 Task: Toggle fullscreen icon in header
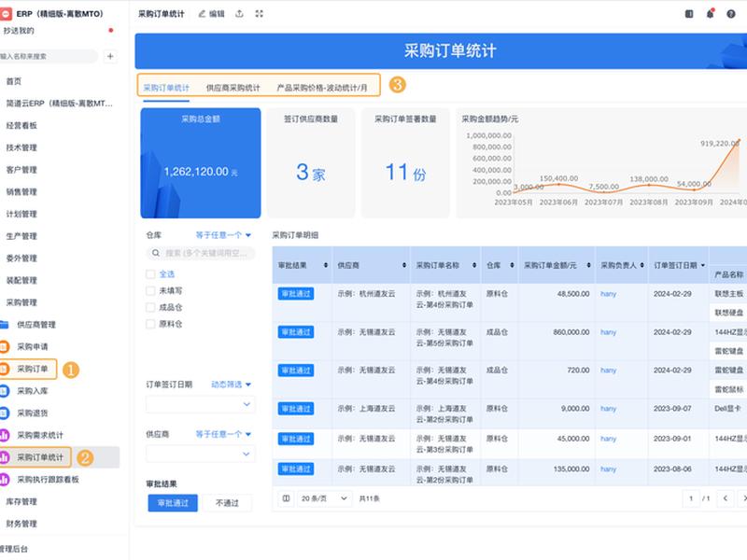coord(260,14)
